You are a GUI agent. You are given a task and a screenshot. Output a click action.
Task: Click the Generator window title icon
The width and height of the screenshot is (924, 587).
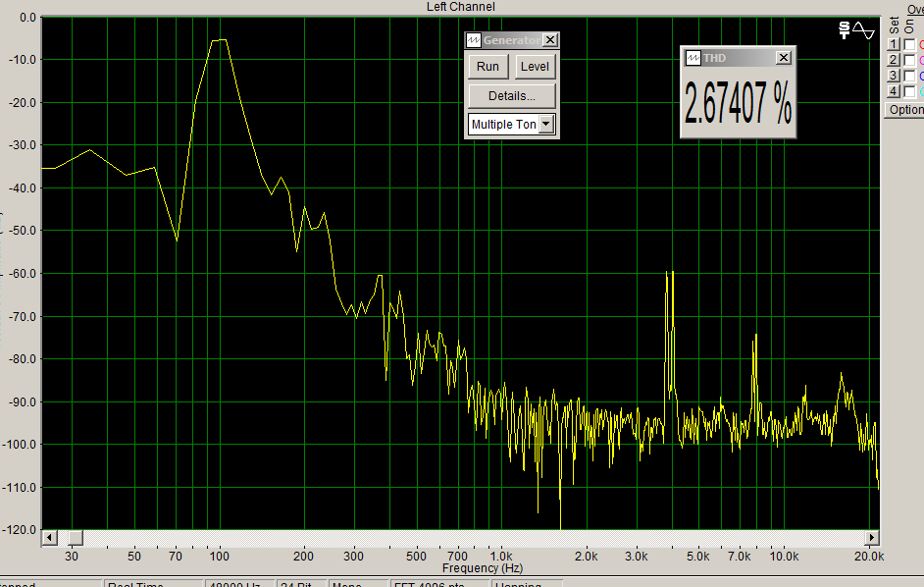pos(473,40)
